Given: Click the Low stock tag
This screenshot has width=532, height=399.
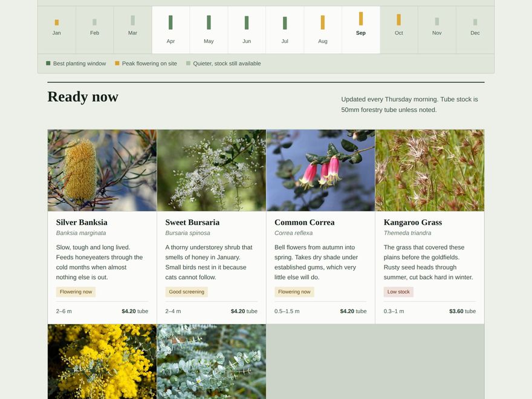Looking at the screenshot, I should [x=398, y=292].
